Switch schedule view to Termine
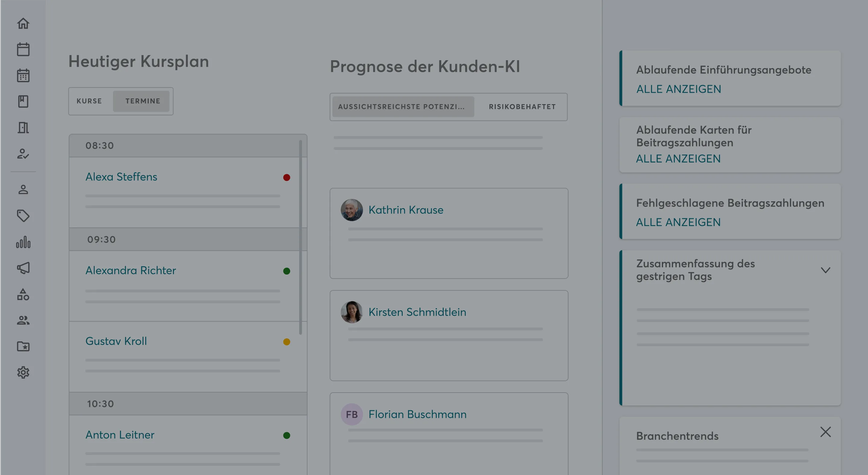This screenshot has width=868, height=475. tap(143, 101)
